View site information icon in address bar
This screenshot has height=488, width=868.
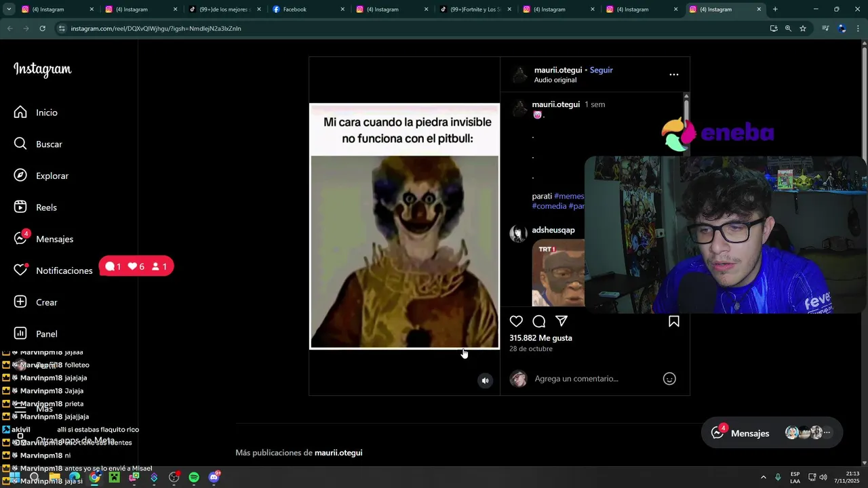coord(62,28)
